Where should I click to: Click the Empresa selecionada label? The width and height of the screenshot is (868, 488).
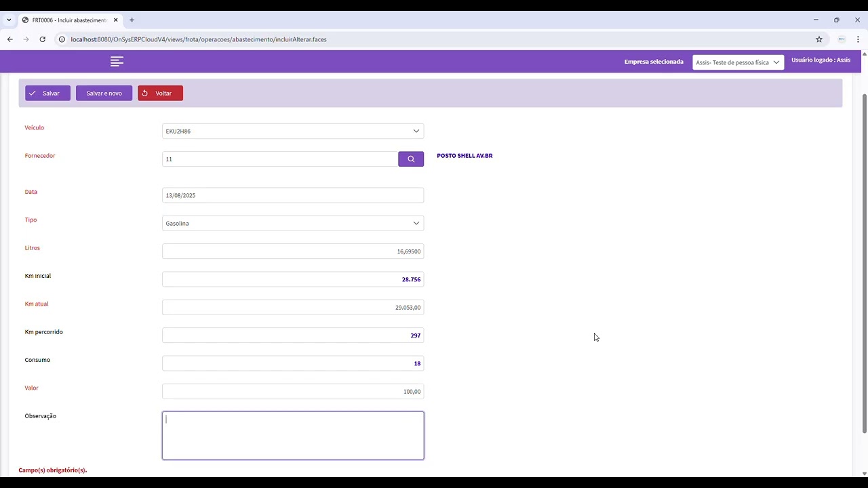tap(654, 62)
